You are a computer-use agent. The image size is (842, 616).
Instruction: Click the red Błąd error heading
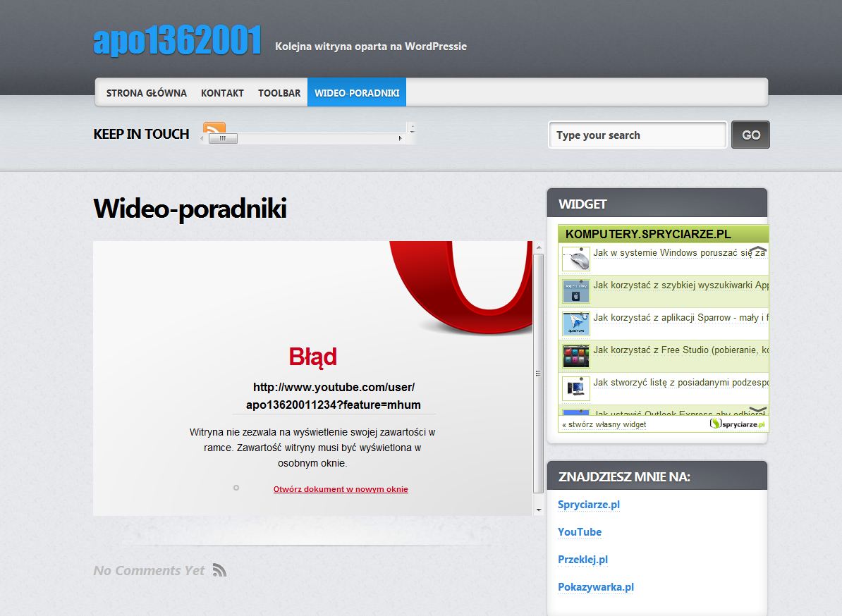[x=312, y=357]
